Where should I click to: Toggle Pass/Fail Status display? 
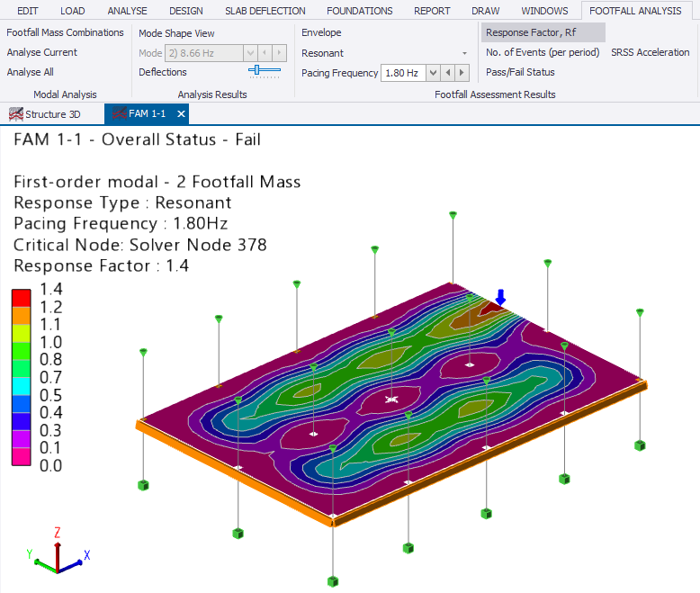(x=520, y=72)
